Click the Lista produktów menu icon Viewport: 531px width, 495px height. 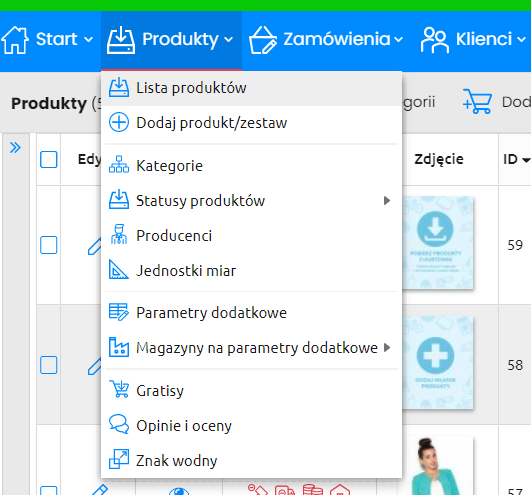(119, 88)
